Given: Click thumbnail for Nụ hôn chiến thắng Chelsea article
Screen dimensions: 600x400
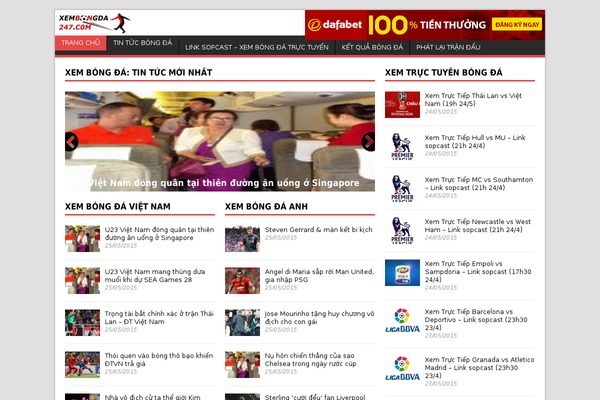Looking at the screenshot, I should (x=242, y=364).
